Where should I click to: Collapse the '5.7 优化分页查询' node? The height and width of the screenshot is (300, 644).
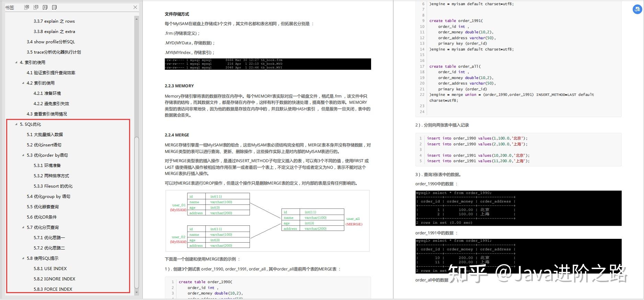click(23, 227)
